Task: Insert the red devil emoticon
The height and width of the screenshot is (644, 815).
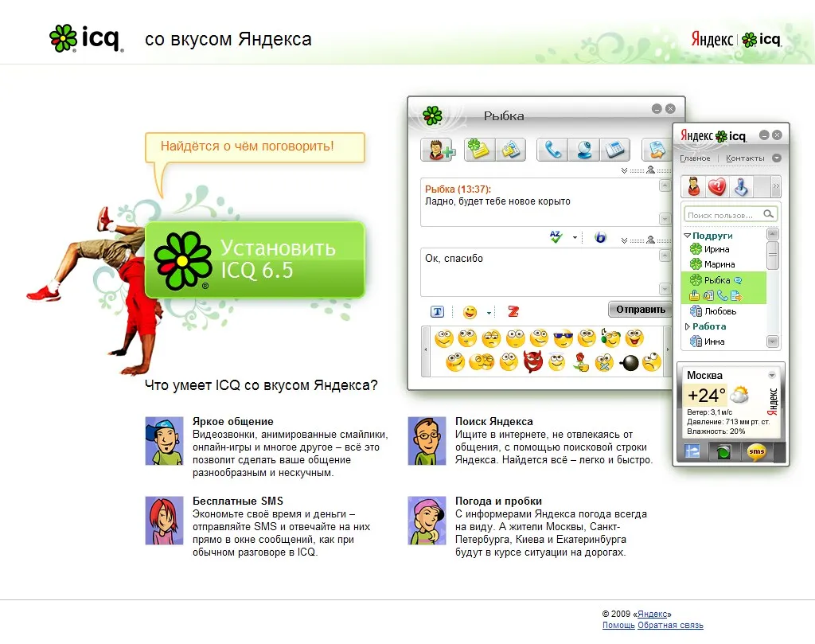Action: pyautogui.click(x=532, y=361)
